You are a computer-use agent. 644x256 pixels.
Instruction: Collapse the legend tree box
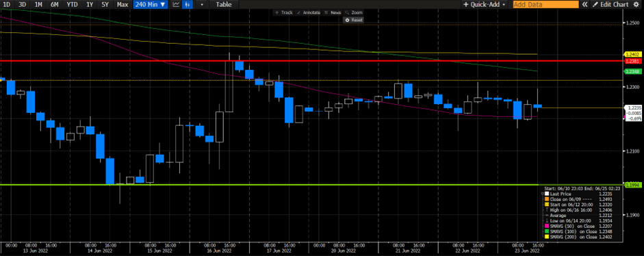click(543, 193)
